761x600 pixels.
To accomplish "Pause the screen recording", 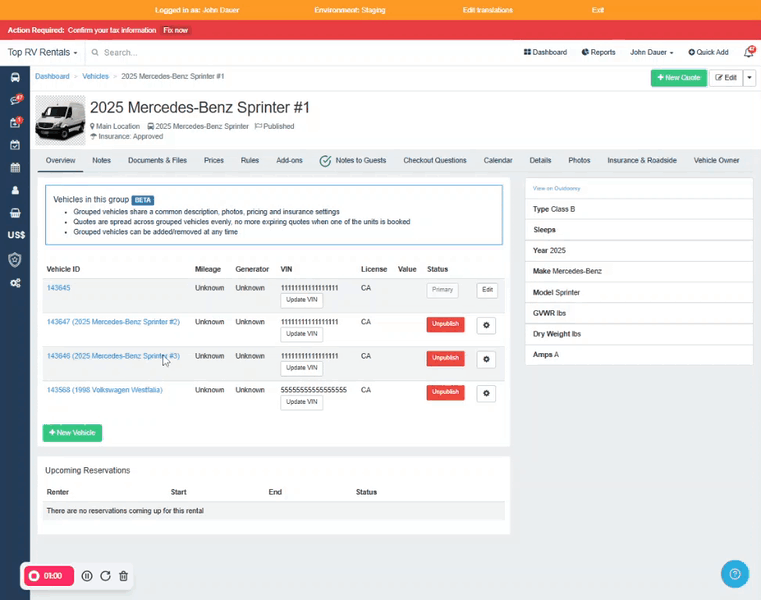I will click(87, 576).
